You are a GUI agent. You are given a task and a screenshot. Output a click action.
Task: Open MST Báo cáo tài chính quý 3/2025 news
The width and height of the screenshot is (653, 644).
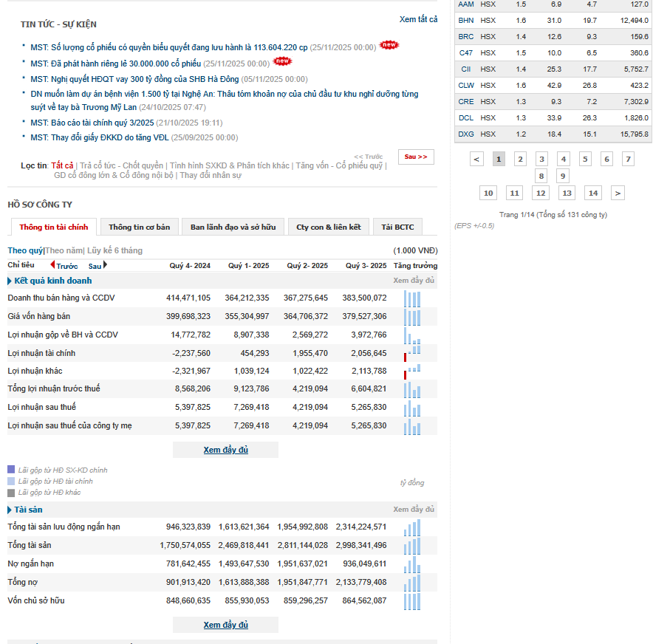[x=92, y=123]
